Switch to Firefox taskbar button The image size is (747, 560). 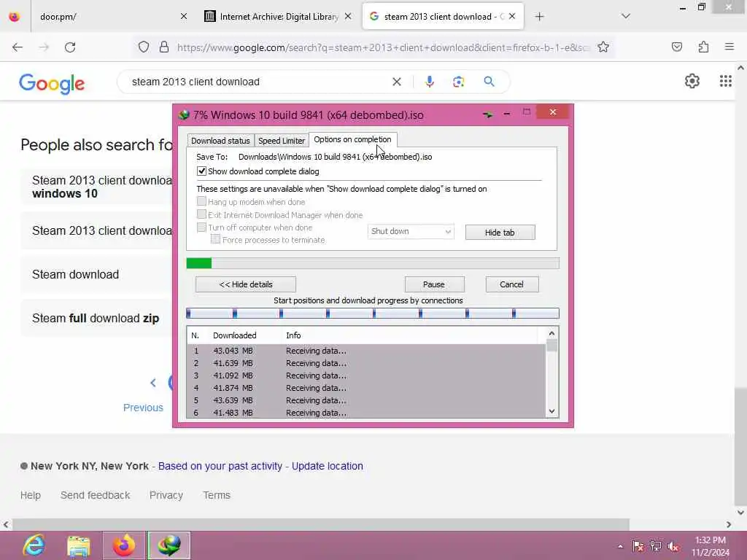(x=124, y=545)
